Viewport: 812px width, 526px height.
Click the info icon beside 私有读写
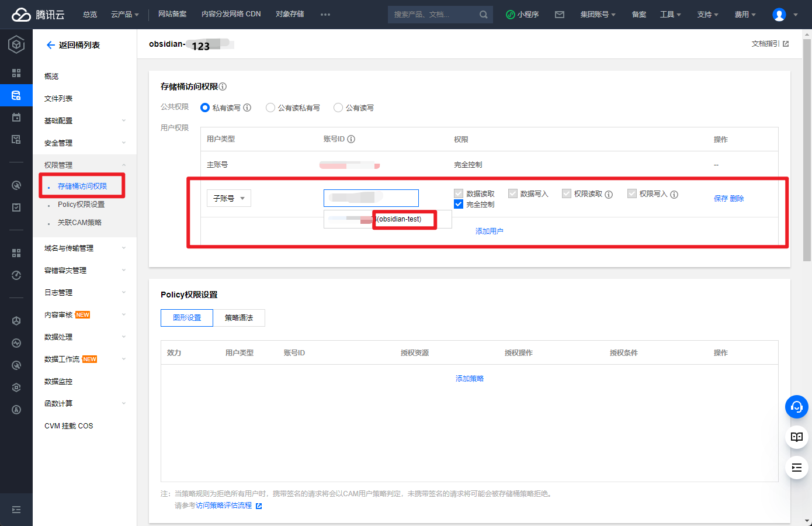[247, 108]
